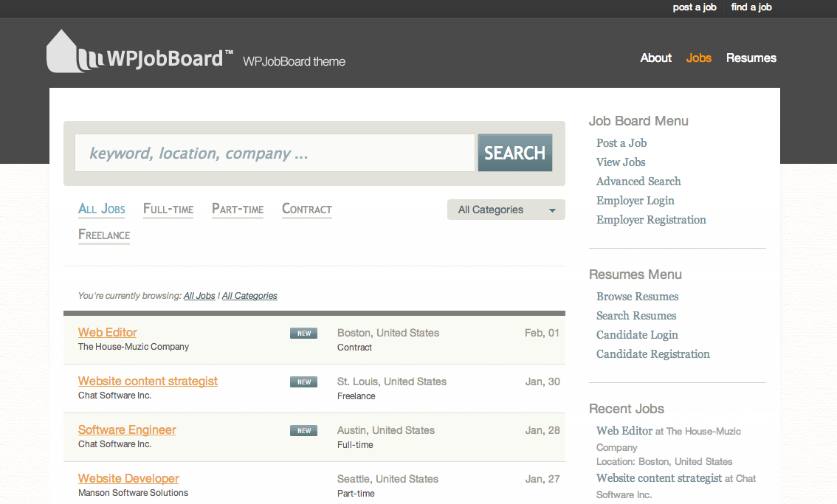The image size is (837, 504).
Task: Click Advanced Search in Job Board Menu
Action: [x=638, y=181]
